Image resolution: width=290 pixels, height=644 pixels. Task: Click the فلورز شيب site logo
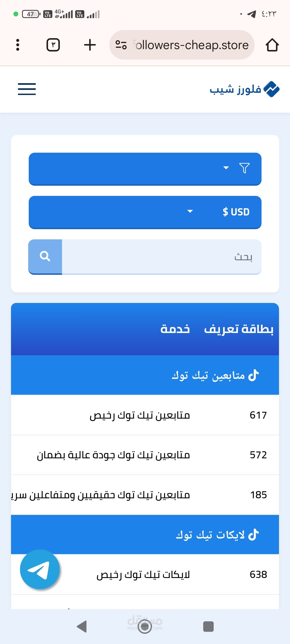pyautogui.click(x=244, y=89)
